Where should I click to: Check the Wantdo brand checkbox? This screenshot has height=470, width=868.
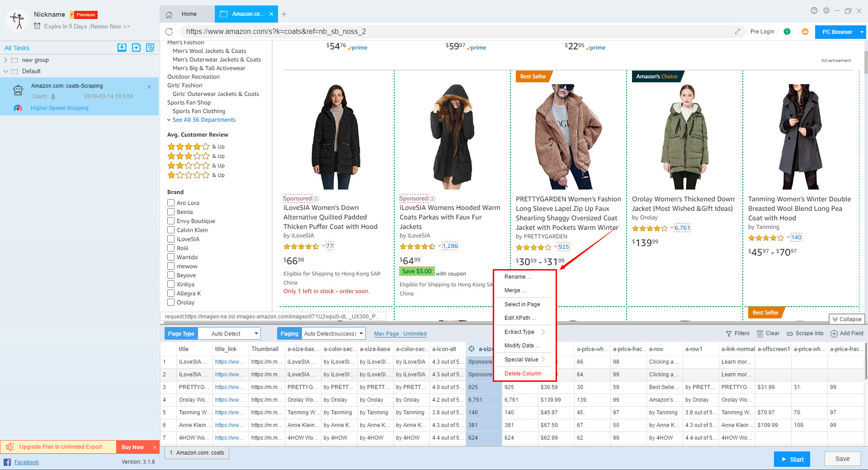(x=171, y=257)
